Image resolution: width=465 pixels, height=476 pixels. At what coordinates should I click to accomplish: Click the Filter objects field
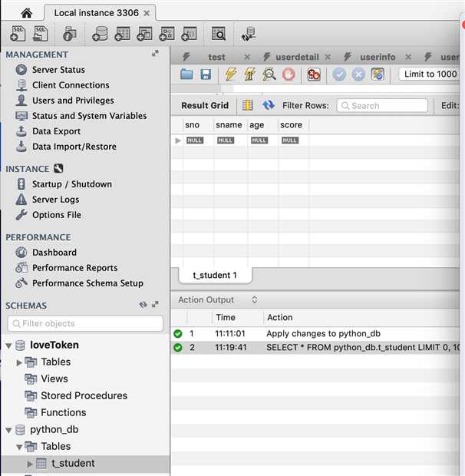point(85,324)
